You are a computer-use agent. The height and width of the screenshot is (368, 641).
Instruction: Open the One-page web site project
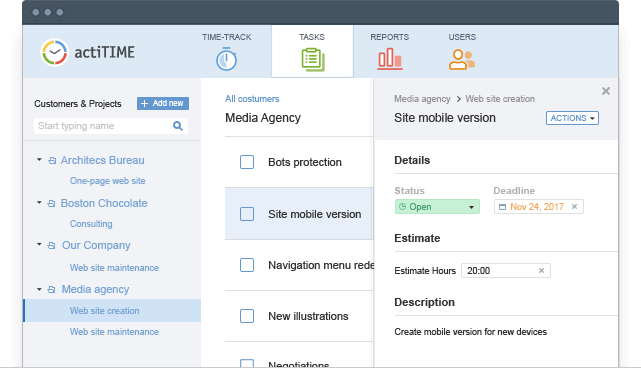click(x=108, y=181)
